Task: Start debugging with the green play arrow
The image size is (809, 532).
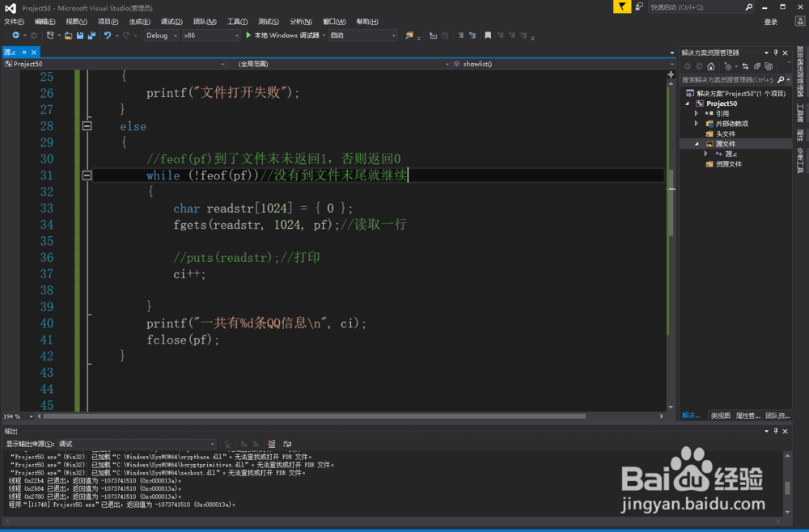Action: [248, 36]
